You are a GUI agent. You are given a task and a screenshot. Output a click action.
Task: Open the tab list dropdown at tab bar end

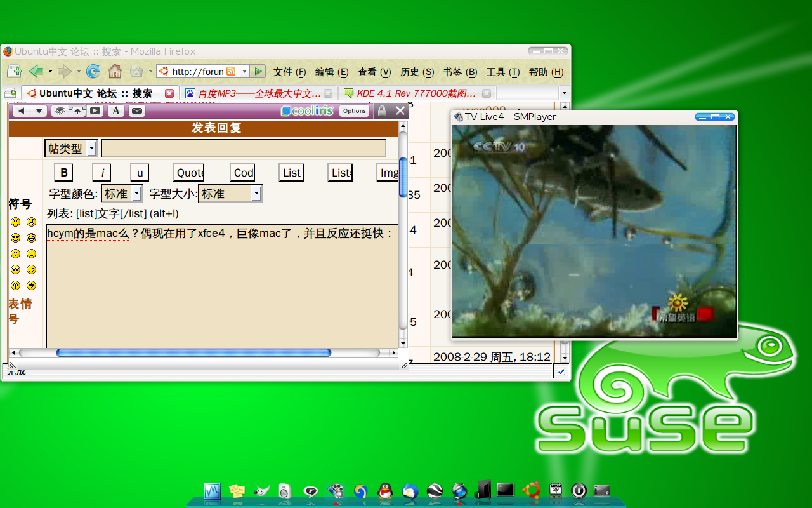[x=563, y=93]
